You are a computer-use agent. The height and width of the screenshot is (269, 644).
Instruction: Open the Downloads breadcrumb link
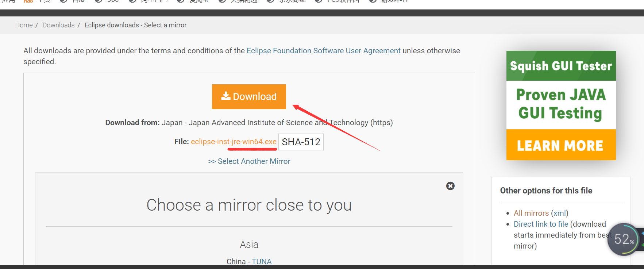coord(58,25)
